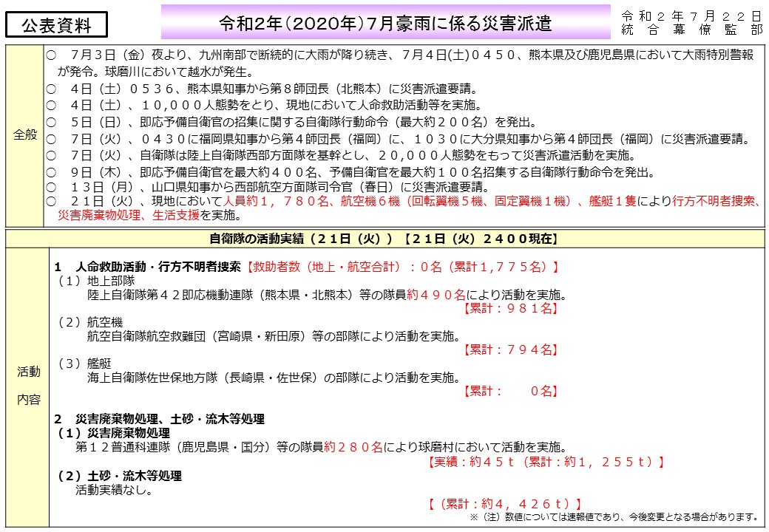The height and width of the screenshot is (532, 769).
Task: Click the red text 人員約1,780名
Action: tap(276, 201)
